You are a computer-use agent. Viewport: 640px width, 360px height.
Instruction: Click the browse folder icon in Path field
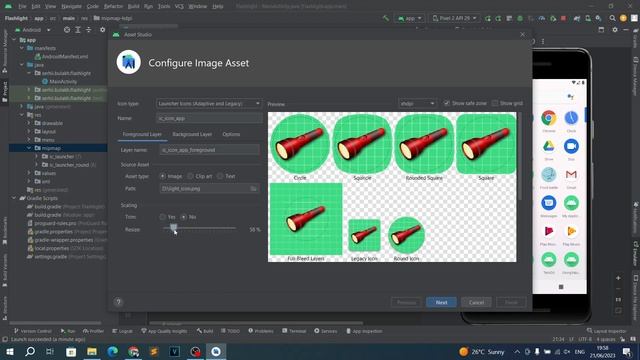click(x=253, y=189)
